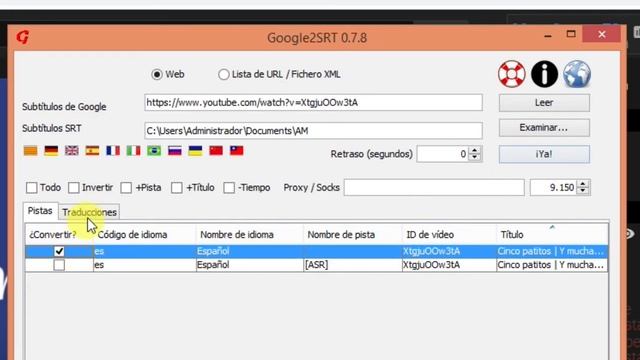Sort by Nombre de idioma column
The image size is (640, 360).
[x=249, y=235]
